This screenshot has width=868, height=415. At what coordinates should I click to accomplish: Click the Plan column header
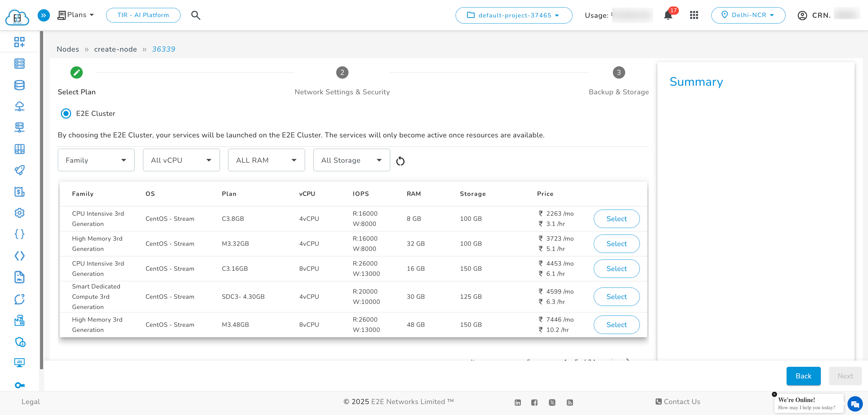coord(229,194)
